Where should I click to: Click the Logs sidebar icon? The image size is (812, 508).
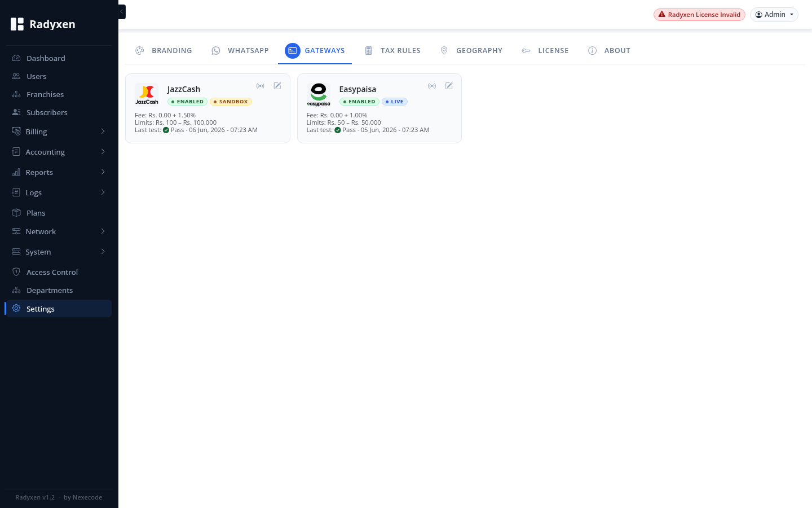pos(16,192)
